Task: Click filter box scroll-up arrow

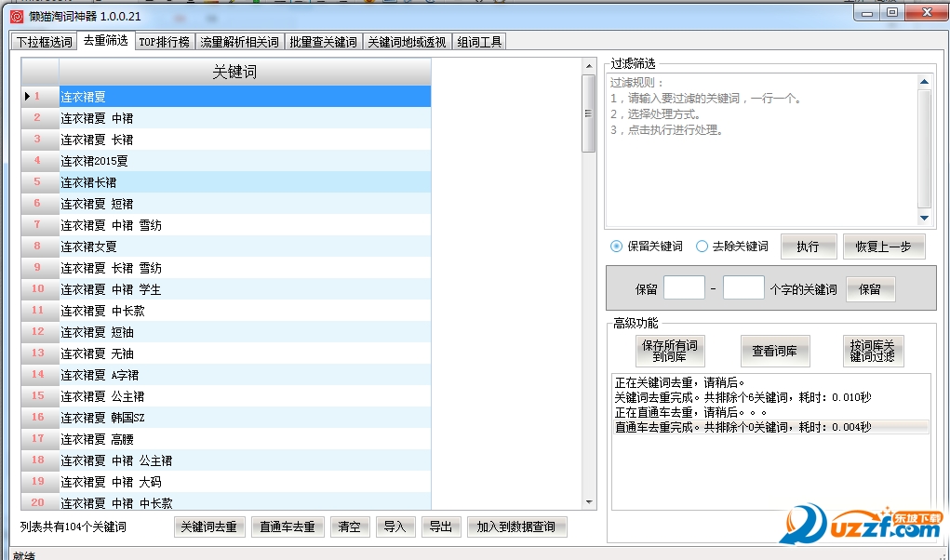Action: coord(924,81)
